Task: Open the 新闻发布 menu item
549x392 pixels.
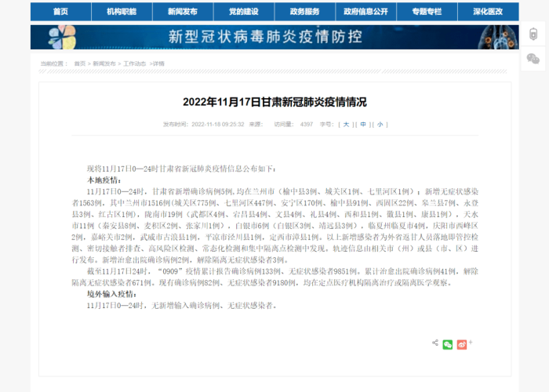Action: coord(183,12)
